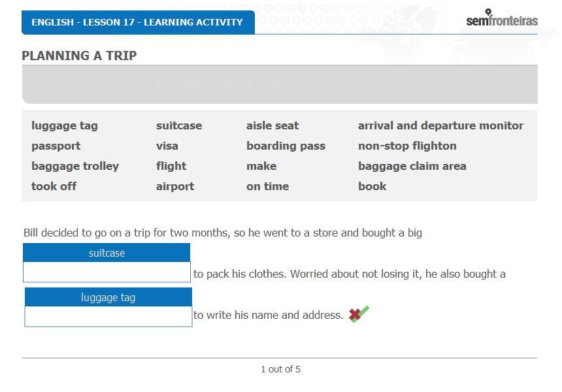The height and width of the screenshot is (392, 562).
Task: Choose 'visa' in the word list
Action: click(x=167, y=146)
